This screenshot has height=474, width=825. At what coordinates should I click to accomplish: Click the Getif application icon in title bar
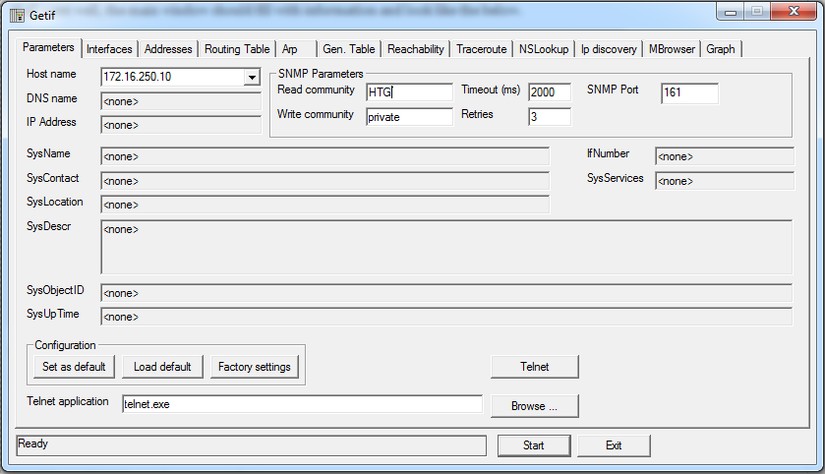click(17, 15)
